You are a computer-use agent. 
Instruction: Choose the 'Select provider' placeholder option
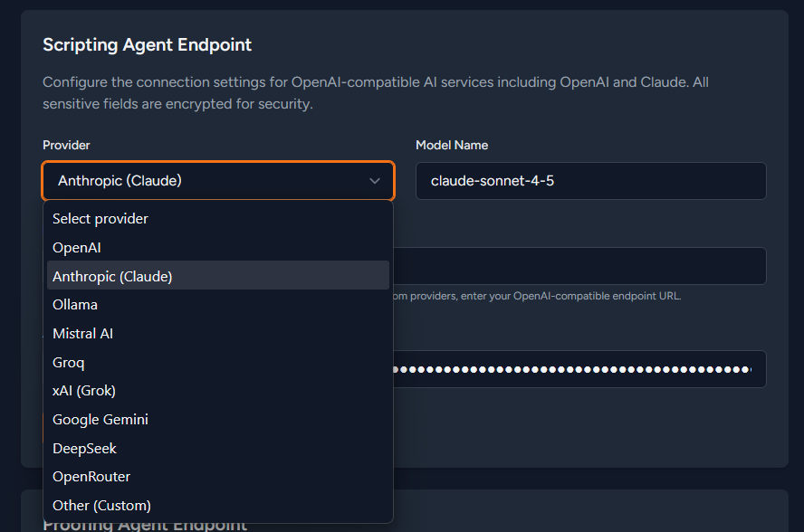tap(100, 219)
